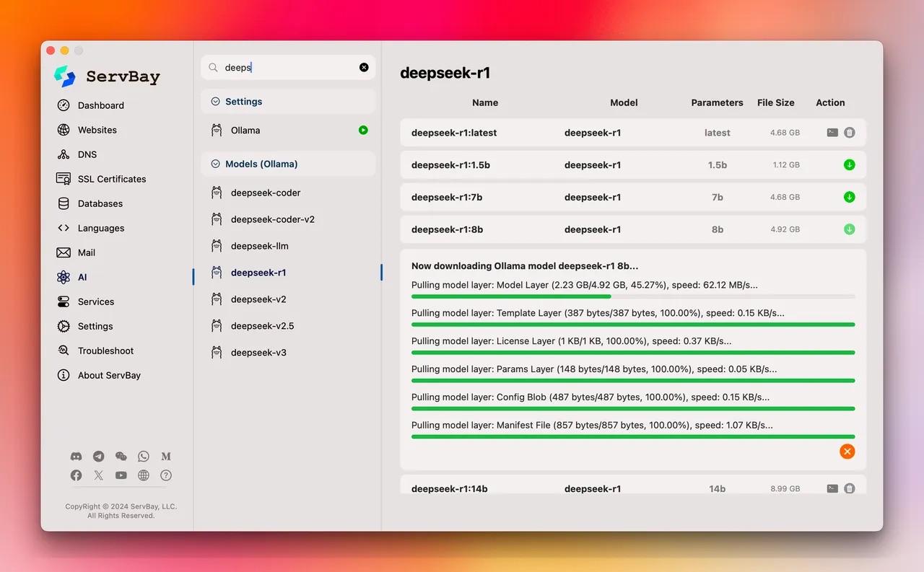Click the Parameters column header
This screenshot has width=924, height=572.
click(x=717, y=102)
